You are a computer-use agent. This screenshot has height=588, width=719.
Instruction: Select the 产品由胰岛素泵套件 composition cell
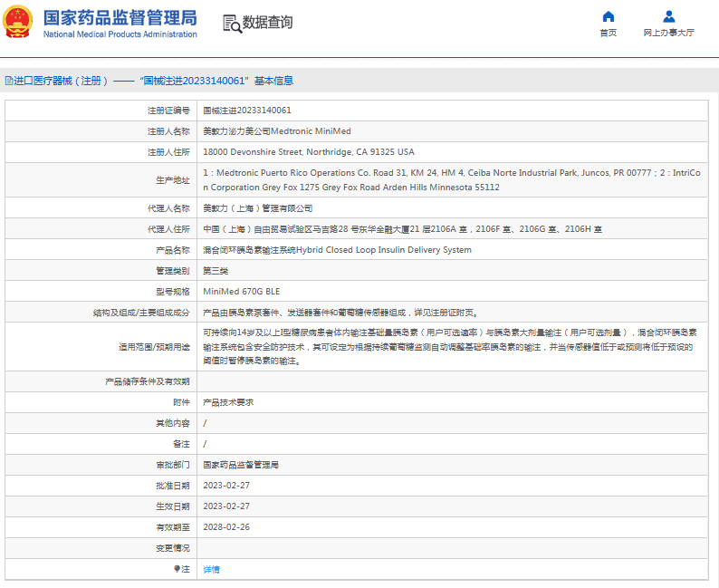[x=452, y=313]
